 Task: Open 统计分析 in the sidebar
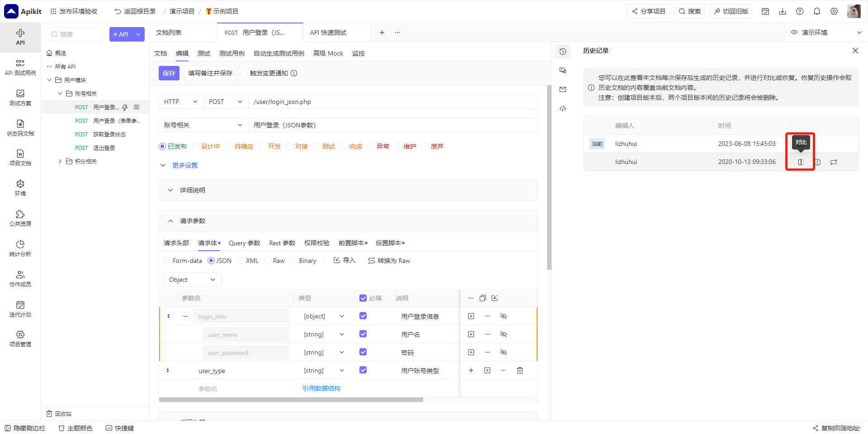point(20,249)
